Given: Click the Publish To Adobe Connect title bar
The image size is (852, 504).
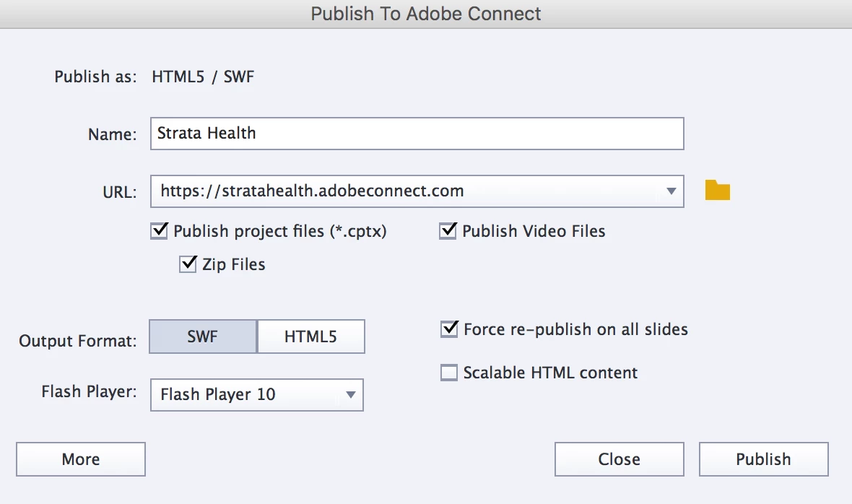Looking at the screenshot, I should [x=426, y=14].
